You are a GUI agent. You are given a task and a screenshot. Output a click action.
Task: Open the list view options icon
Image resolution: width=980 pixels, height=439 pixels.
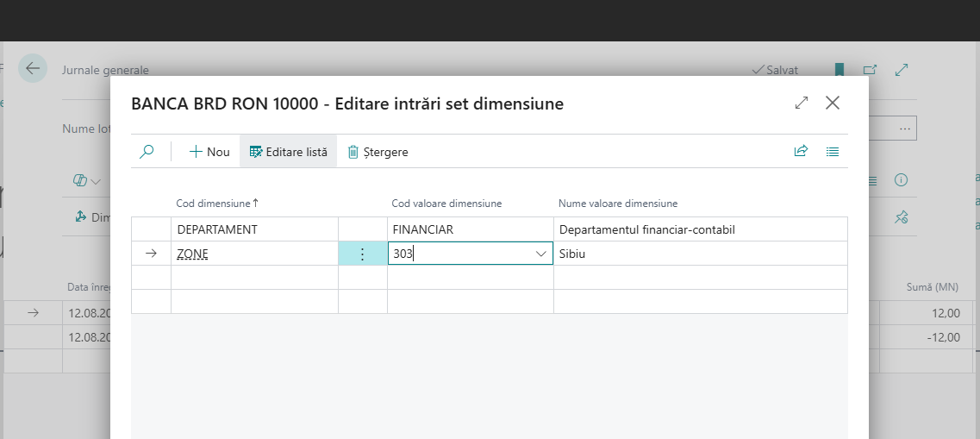pyautogui.click(x=833, y=151)
